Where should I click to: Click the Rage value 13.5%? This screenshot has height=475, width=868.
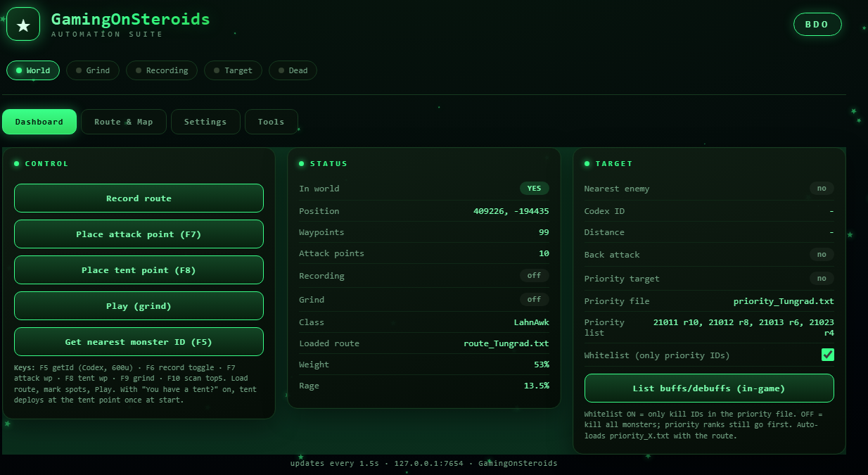pos(537,386)
